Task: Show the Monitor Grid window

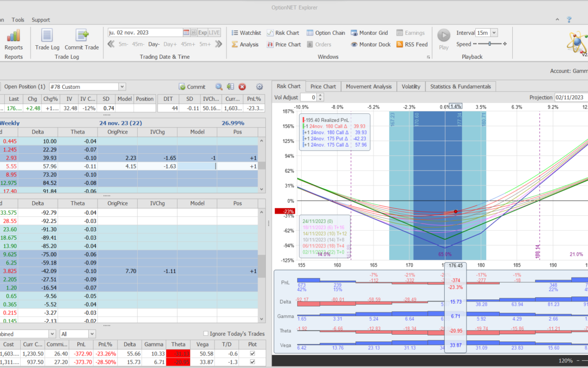Action: click(369, 33)
